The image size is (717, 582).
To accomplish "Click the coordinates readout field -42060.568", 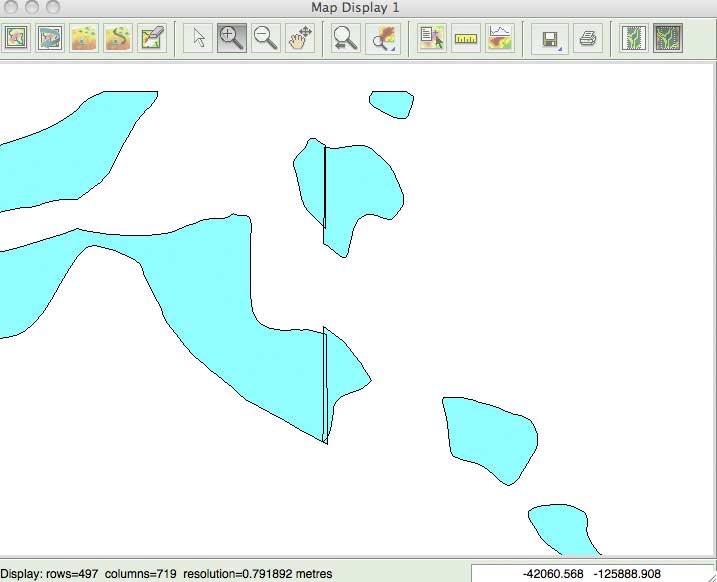I will click(x=592, y=573).
